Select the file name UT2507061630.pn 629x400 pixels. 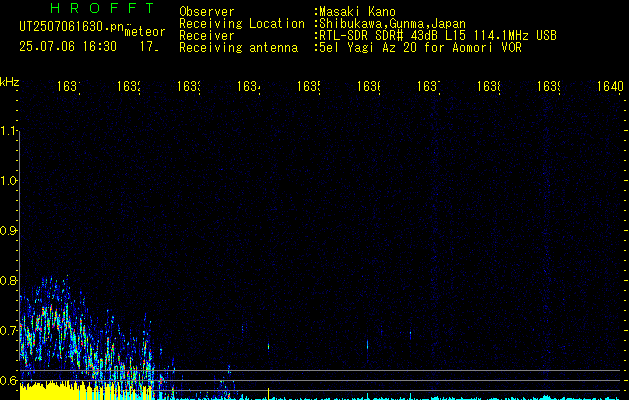71,27
